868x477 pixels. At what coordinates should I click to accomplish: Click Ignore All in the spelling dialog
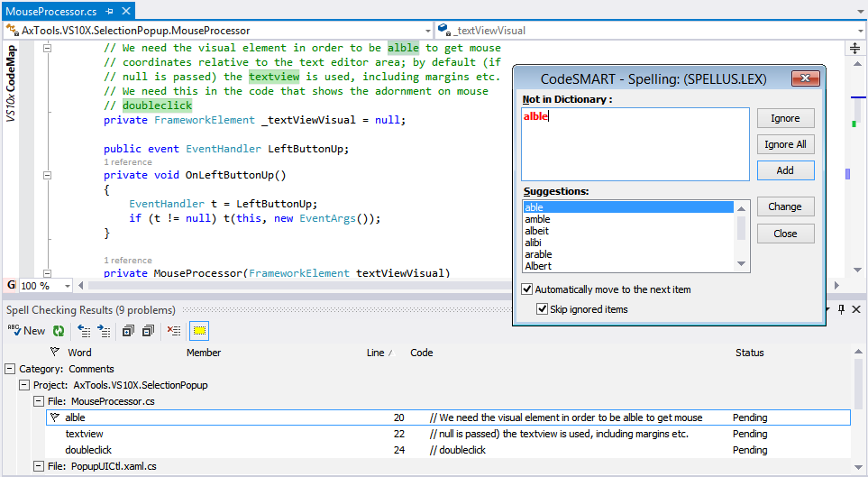coord(785,144)
